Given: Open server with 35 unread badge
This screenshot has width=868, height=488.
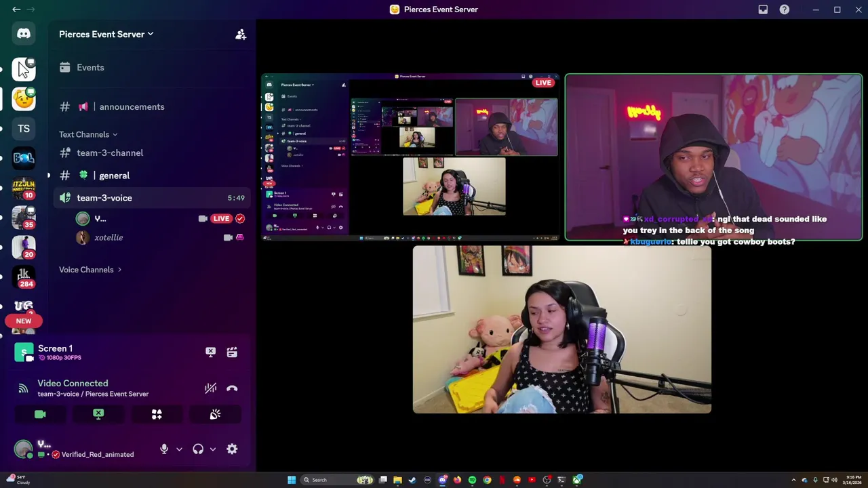Looking at the screenshot, I should tap(24, 218).
